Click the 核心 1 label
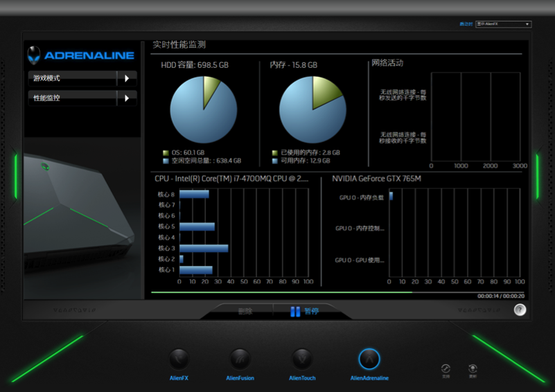 click(x=166, y=269)
